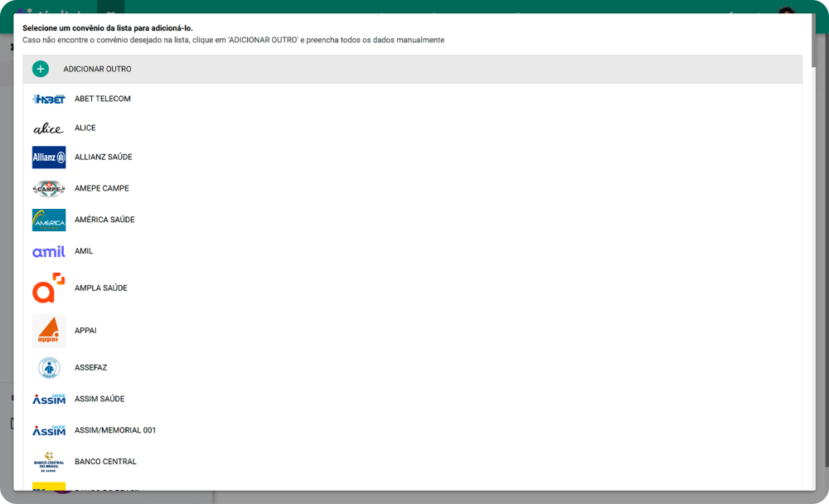Viewport: 829px width, 504px height.
Task: Pick BANCO CENTRAL from the list
Action: coord(106,462)
